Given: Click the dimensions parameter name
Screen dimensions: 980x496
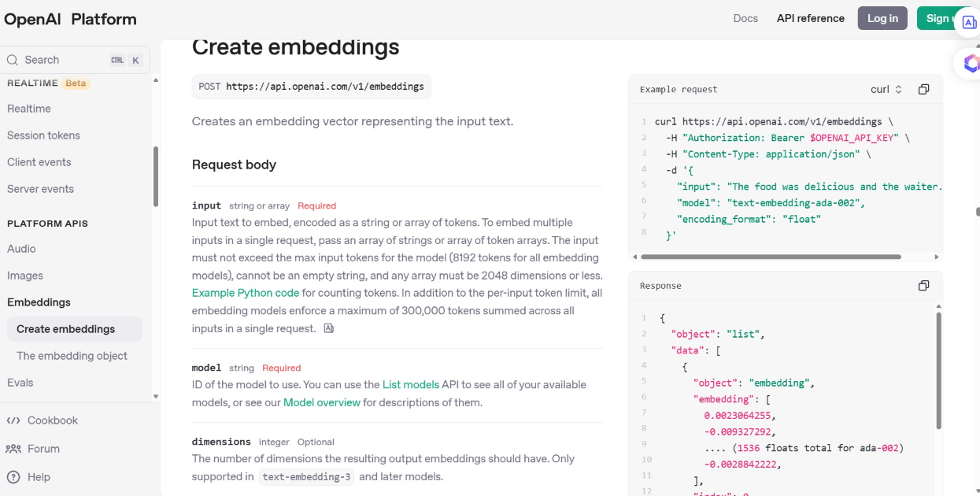Looking at the screenshot, I should [x=221, y=442].
